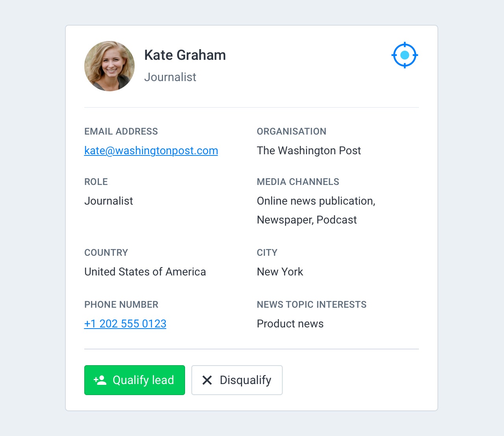Click the Journalist subtitle under the name
Image resolution: width=504 pixels, height=436 pixels.
coord(170,77)
